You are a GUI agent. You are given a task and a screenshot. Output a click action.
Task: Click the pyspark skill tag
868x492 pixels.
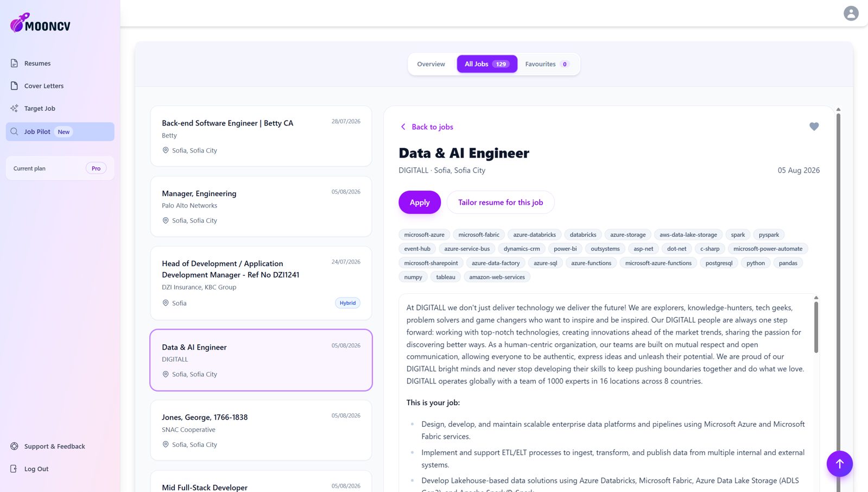click(x=769, y=235)
